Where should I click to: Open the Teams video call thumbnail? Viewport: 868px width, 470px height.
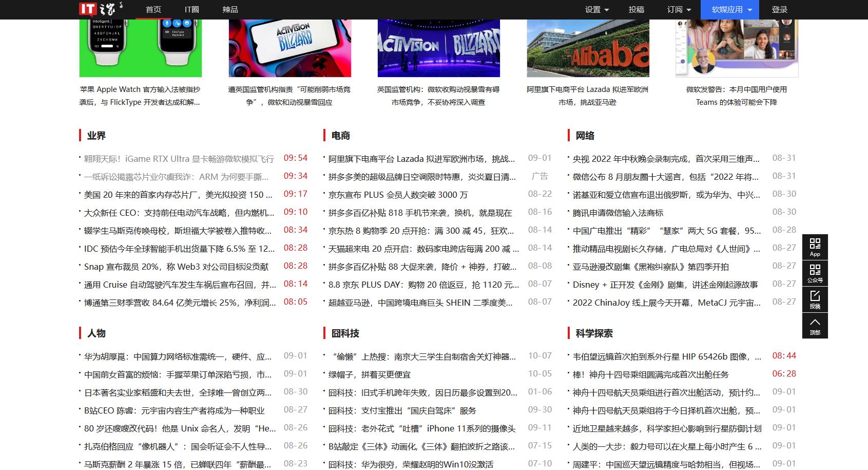click(x=737, y=48)
